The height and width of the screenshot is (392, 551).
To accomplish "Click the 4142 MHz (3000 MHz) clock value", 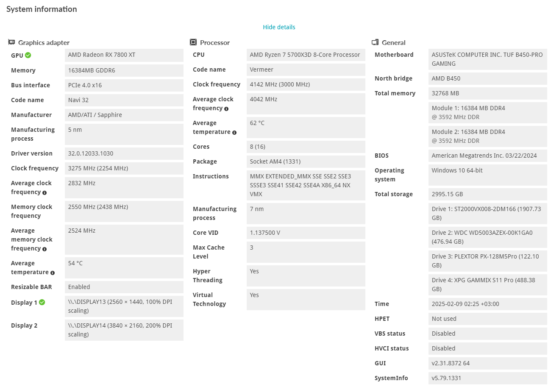I will 306,84.
